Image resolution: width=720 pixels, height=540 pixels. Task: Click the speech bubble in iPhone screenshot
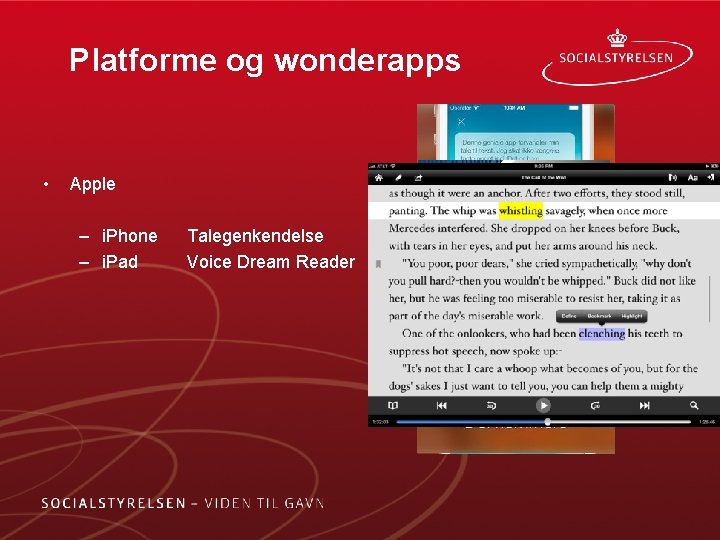click(514, 146)
